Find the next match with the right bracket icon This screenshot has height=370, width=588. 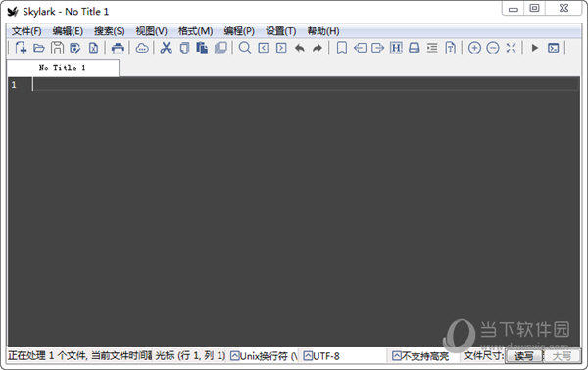tap(281, 48)
